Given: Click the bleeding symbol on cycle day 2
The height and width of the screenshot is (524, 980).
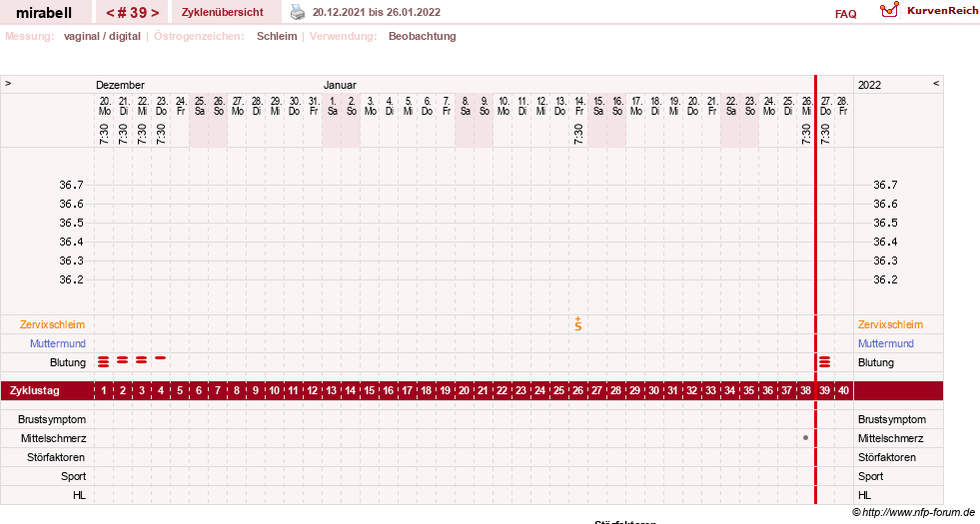Looking at the screenshot, I should (123, 359).
